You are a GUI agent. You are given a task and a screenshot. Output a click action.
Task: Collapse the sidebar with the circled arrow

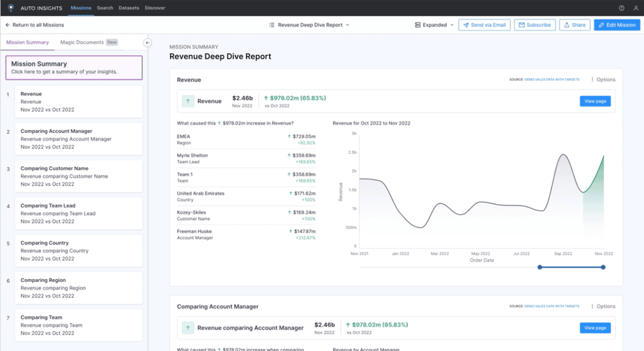[x=148, y=42]
